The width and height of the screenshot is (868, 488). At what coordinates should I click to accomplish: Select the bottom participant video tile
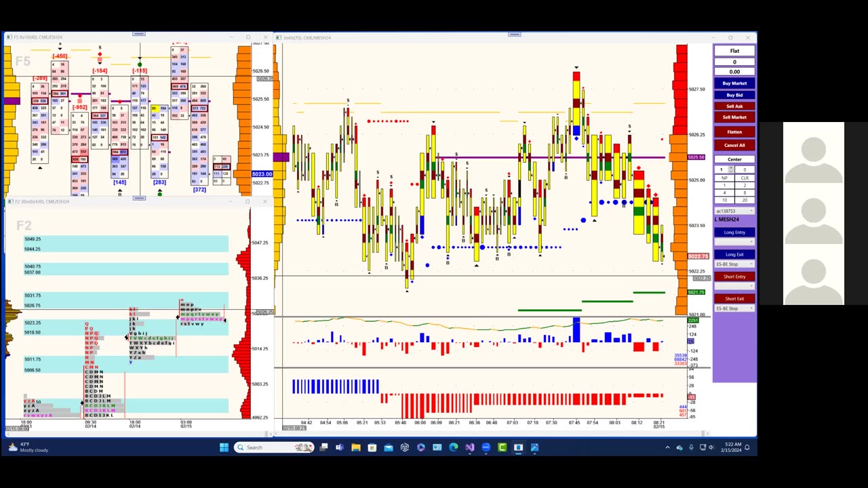point(814,274)
